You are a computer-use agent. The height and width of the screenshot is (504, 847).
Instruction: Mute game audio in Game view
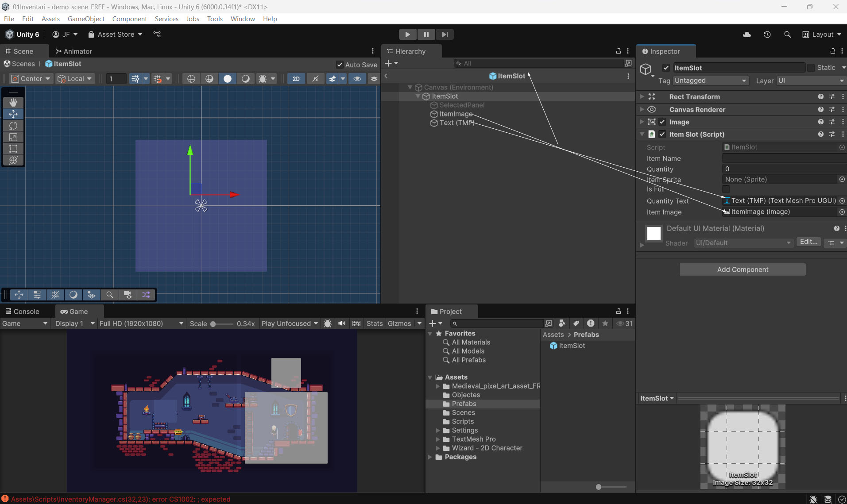pyautogui.click(x=342, y=323)
